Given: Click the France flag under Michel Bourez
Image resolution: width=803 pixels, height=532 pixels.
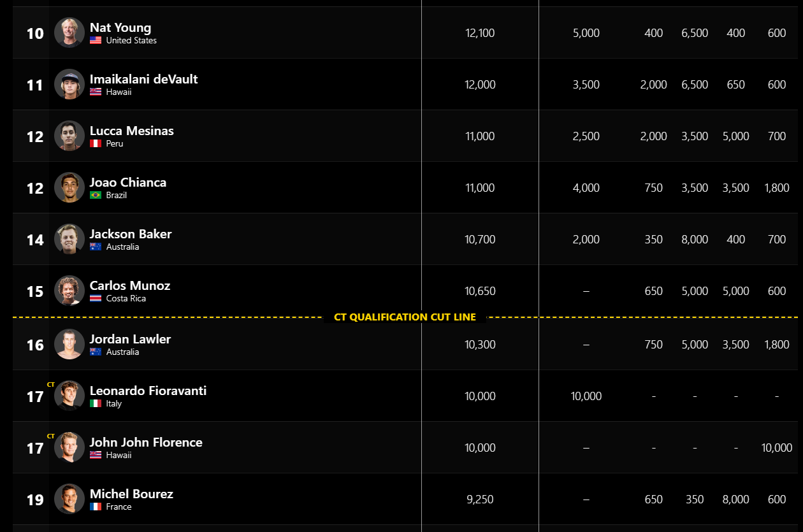Looking at the screenshot, I should tap(96, 507).
